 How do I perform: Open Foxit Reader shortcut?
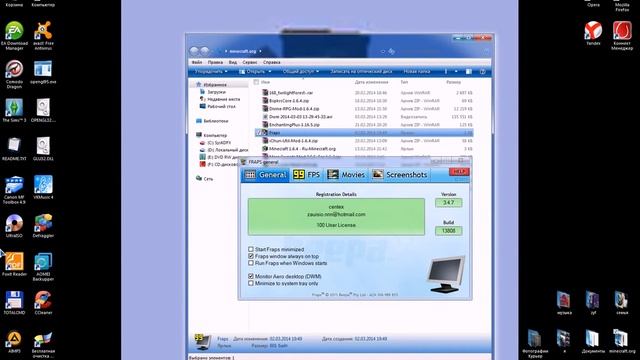tap(14, 264)
